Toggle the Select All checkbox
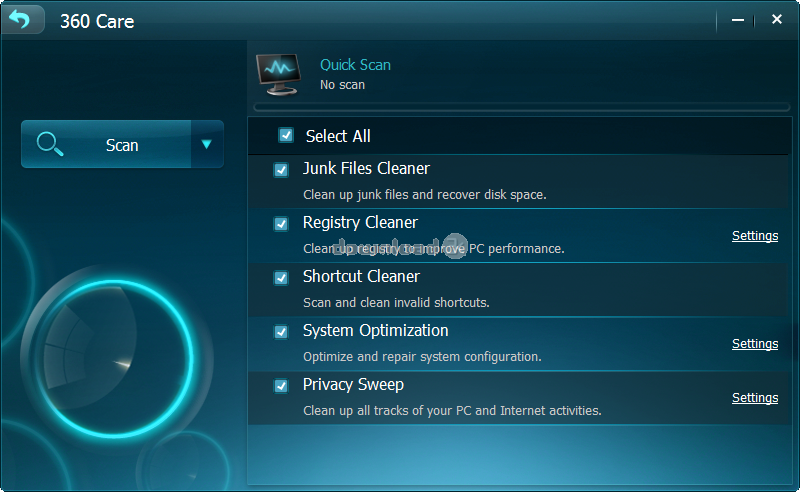The width and height of the screenshot is (800, 492). pyautogui.click(x=286, y=135)
